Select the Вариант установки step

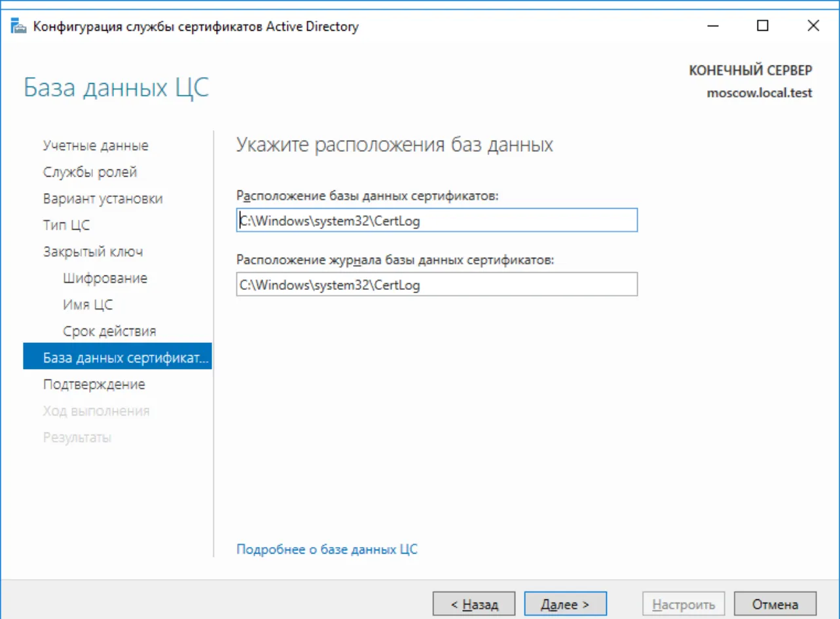[103, 198]
